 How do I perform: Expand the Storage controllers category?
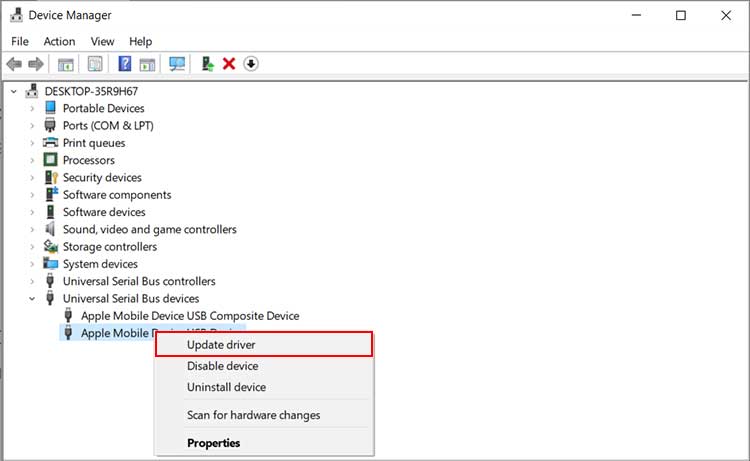(x=32, y=247)
